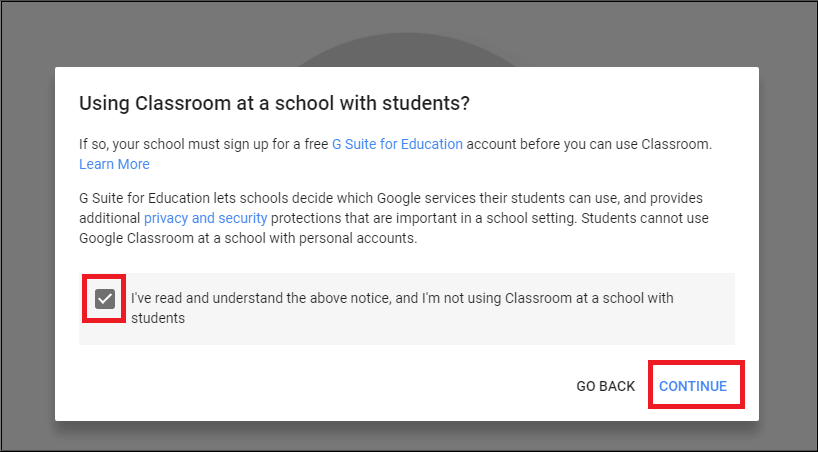The height and width of the screenshot is (452, 818).
Task: Open the privacy and security link
Action: [206, 218]
